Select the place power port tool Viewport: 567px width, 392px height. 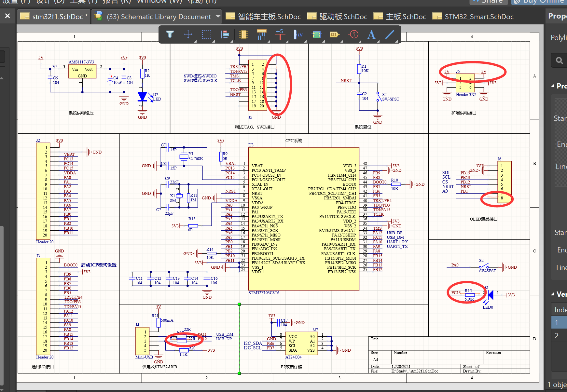pos(280,34)
